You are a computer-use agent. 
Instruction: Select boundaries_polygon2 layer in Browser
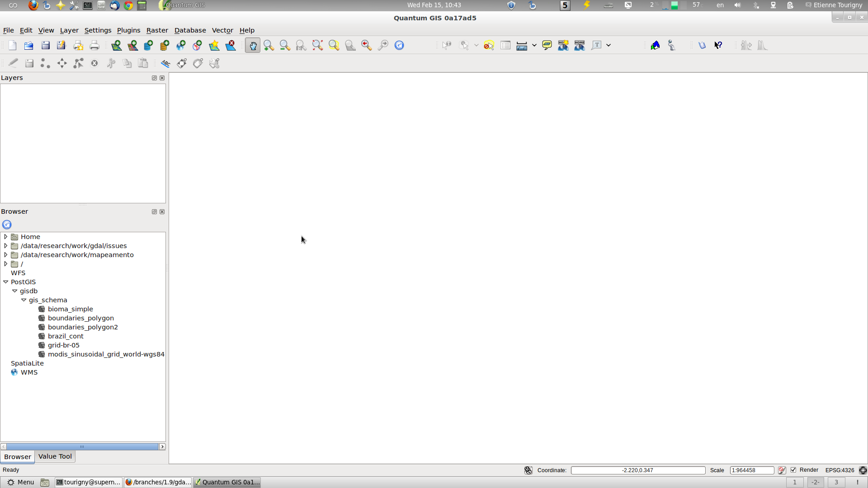pyautogui.click(x=83, y=327)
